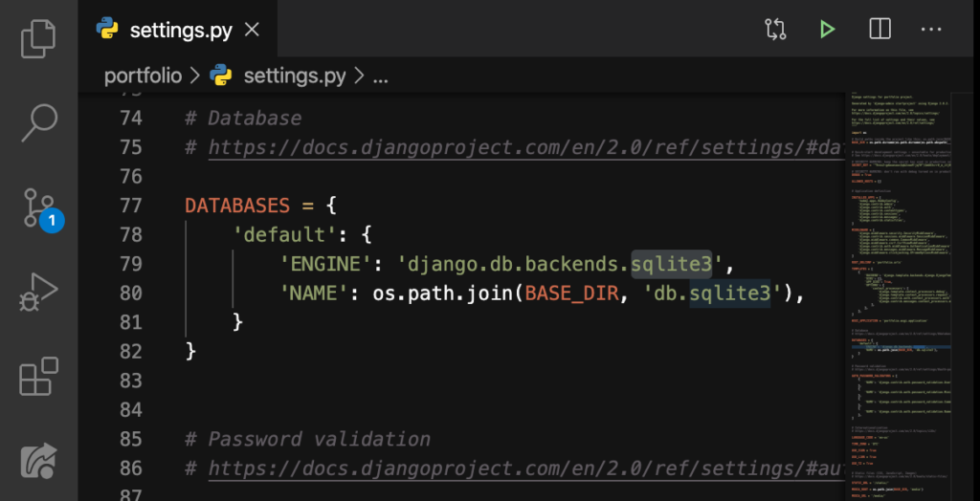Click the 'default' dictionary key
The height and width of the screenshot is (501, 980).
pyautogui.click(x=285, y=235)
